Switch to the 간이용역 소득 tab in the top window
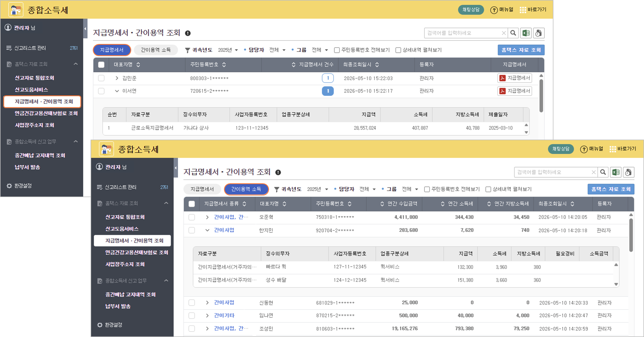The image size is (644, 337). 156,50
